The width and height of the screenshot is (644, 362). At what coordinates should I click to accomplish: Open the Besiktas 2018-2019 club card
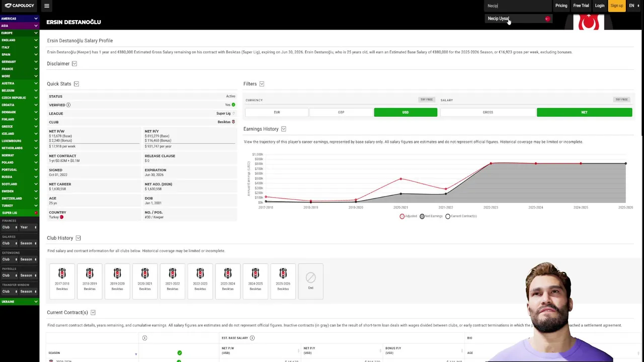90,281
